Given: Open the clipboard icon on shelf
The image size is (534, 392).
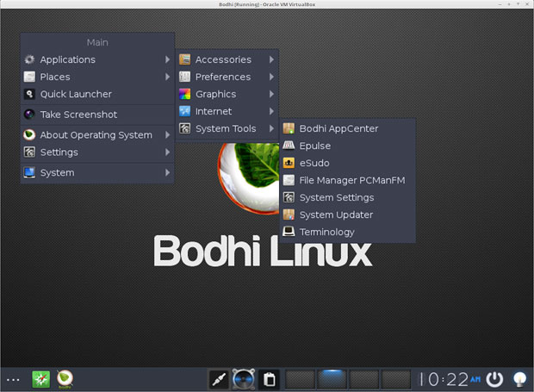Looking at the screenshot, I should pos(269,379).
